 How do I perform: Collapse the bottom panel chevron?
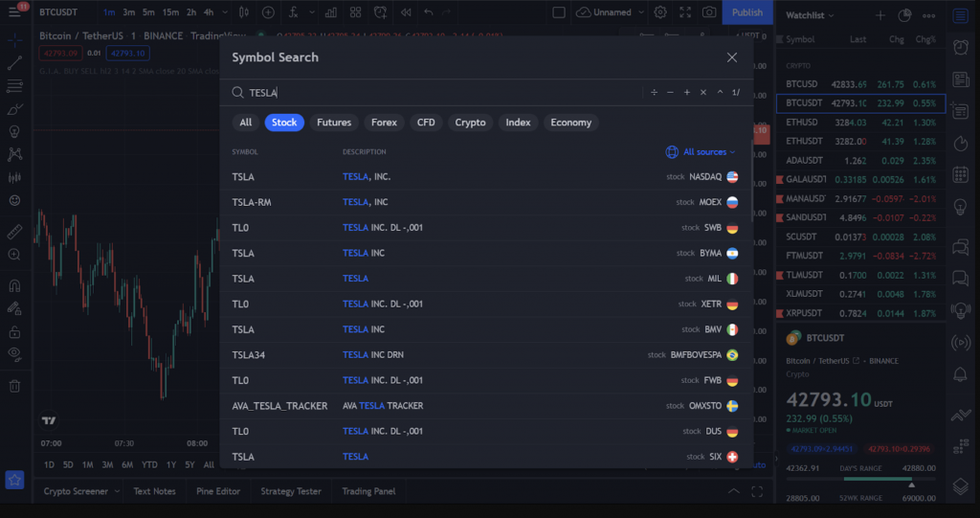click(x=734, y=491)
